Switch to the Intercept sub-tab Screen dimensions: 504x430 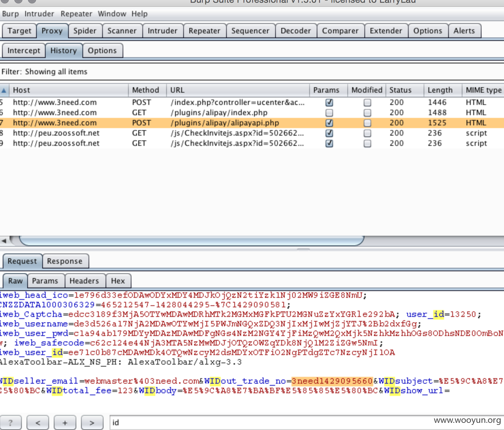coord(23,50)
